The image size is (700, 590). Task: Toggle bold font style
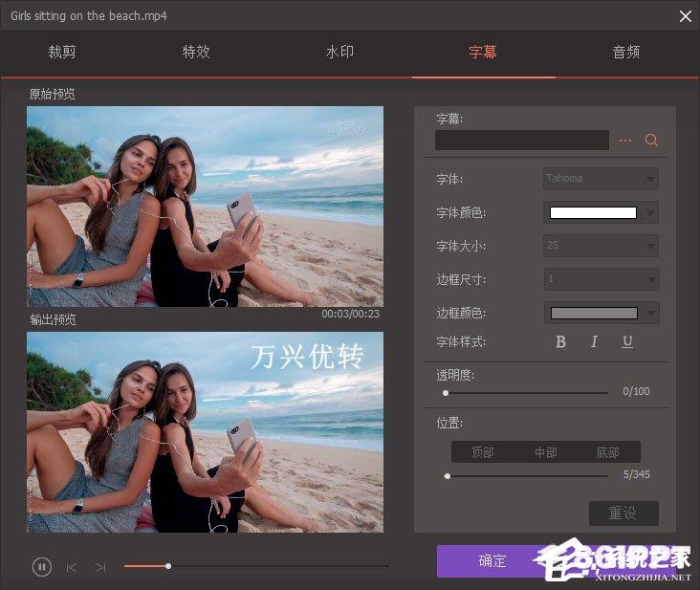pos(560,342)
